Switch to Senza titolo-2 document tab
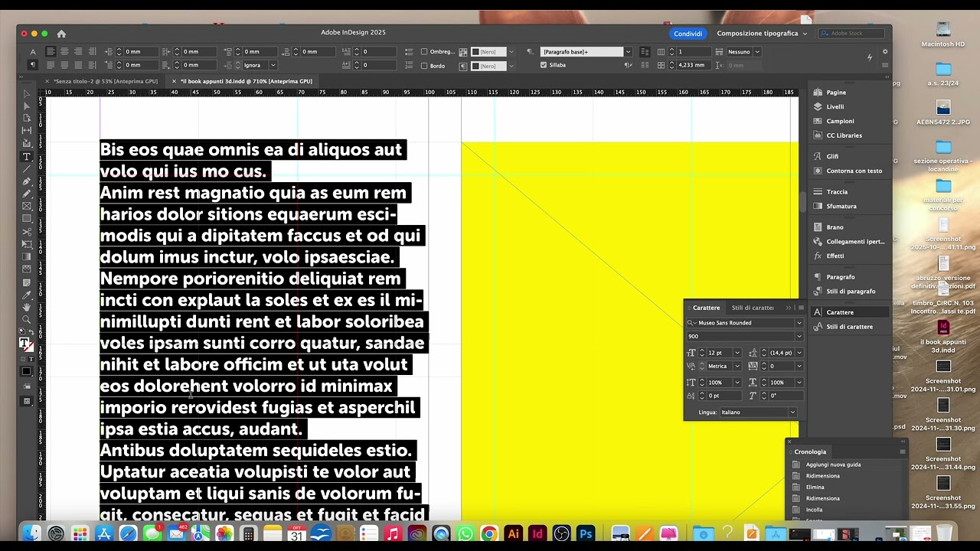 (x=106, y=81)
